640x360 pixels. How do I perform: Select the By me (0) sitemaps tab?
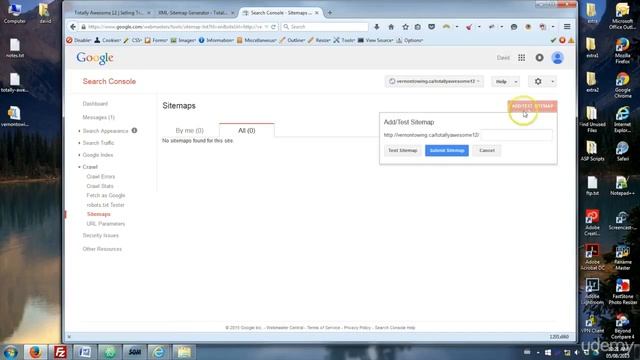click(x=189, y=131)
